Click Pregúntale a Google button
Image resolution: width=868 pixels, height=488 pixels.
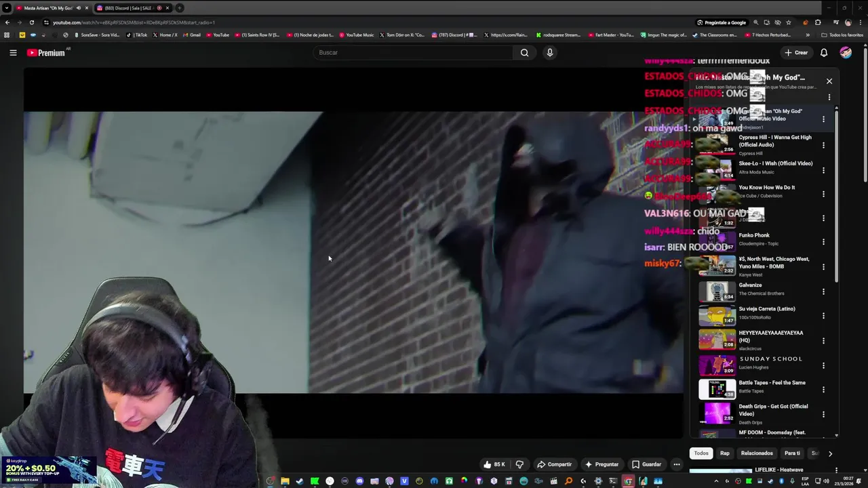(722, 22)
